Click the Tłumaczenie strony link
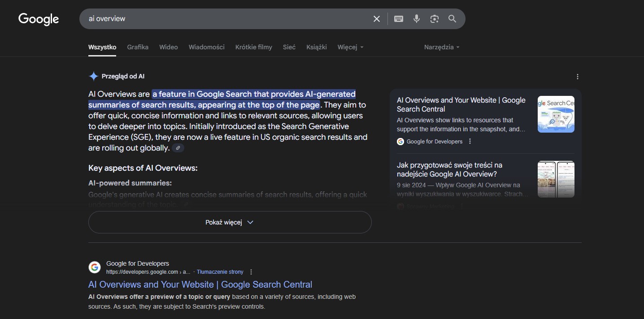The image size is (644, 319). (220, 272)
